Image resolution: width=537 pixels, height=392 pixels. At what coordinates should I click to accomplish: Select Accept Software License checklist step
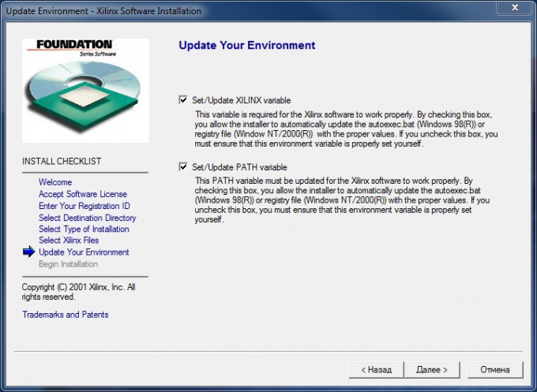(83, 194)
